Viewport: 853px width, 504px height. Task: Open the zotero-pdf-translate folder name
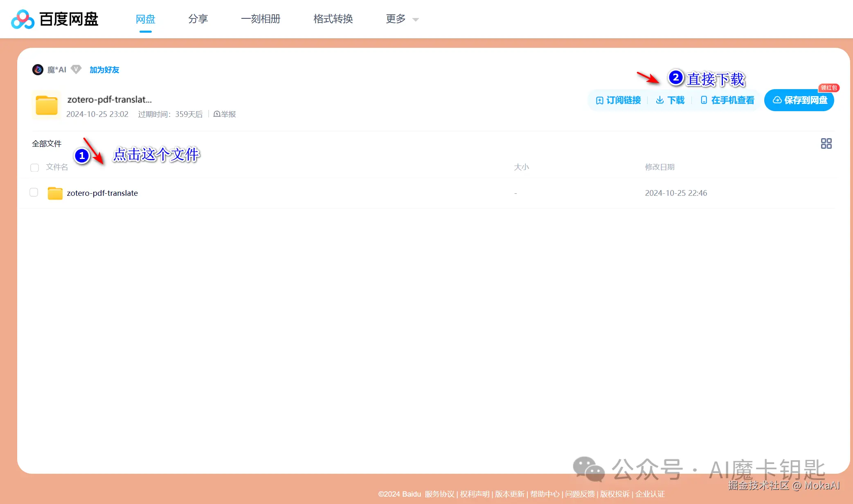[102, 193]
